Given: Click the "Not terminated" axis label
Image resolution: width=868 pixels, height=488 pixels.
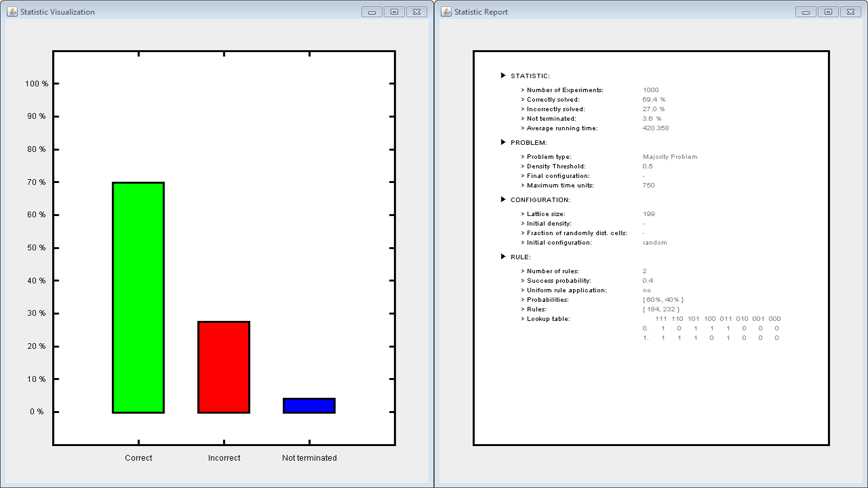Looking at the screenshot, I should click(309, 458).
